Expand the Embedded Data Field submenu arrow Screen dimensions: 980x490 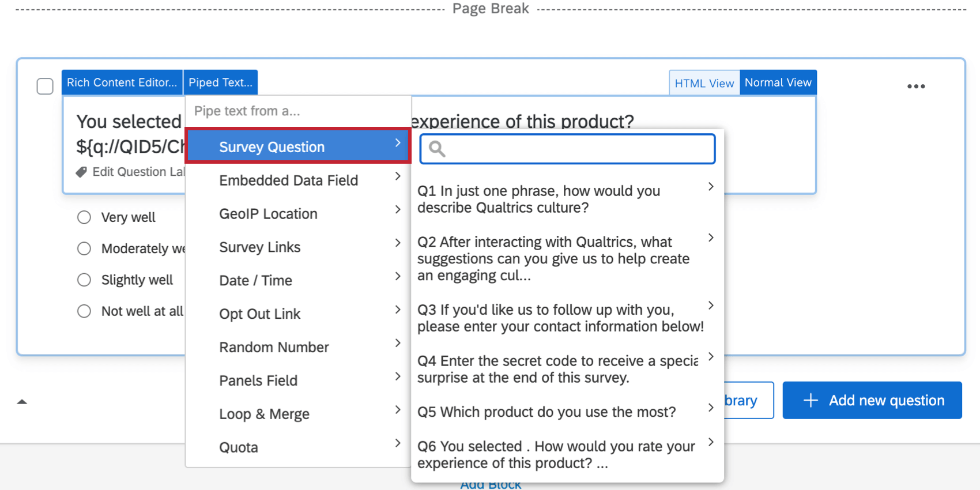398,176
